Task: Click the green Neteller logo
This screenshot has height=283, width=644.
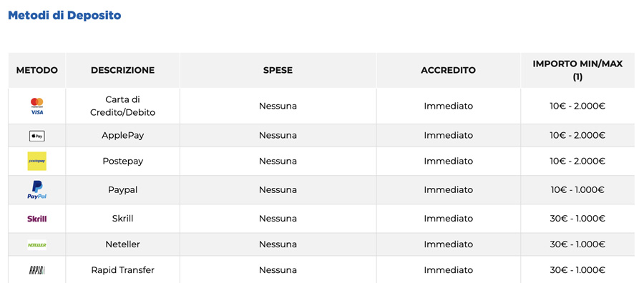Action: tap(37, 245)
